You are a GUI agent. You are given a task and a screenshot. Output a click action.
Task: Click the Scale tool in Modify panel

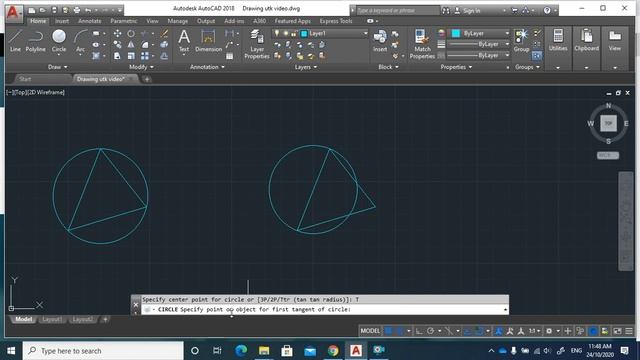(x=131, y=56)
